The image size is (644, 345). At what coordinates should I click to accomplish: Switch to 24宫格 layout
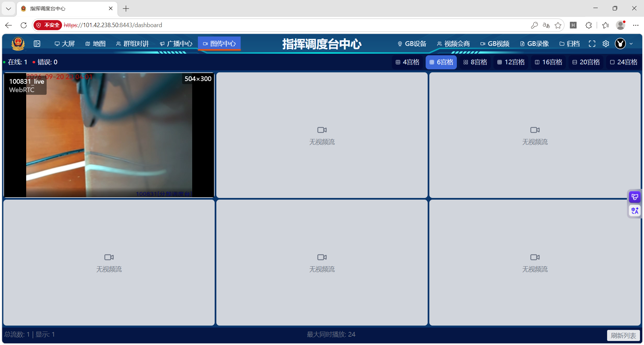pyautogui.click(x=624, y=62)
